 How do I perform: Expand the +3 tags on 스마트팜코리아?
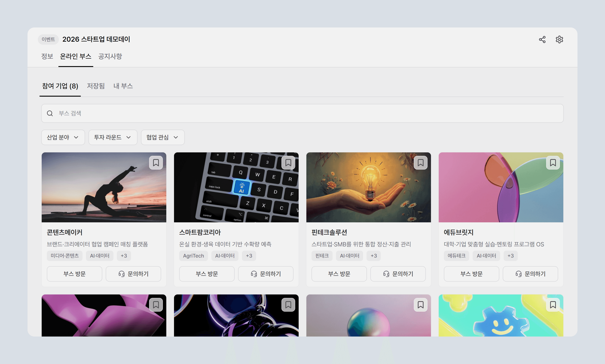pyautogui.click(x=249, y=256)
